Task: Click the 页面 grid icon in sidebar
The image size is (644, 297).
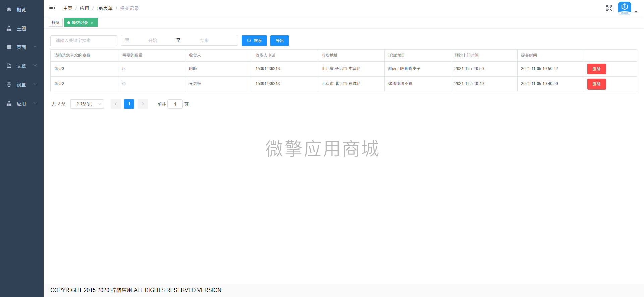Action: 9,47
